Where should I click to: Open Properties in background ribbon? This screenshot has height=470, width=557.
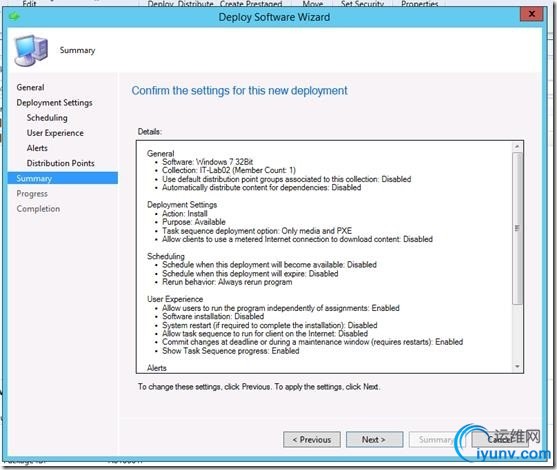420,4
